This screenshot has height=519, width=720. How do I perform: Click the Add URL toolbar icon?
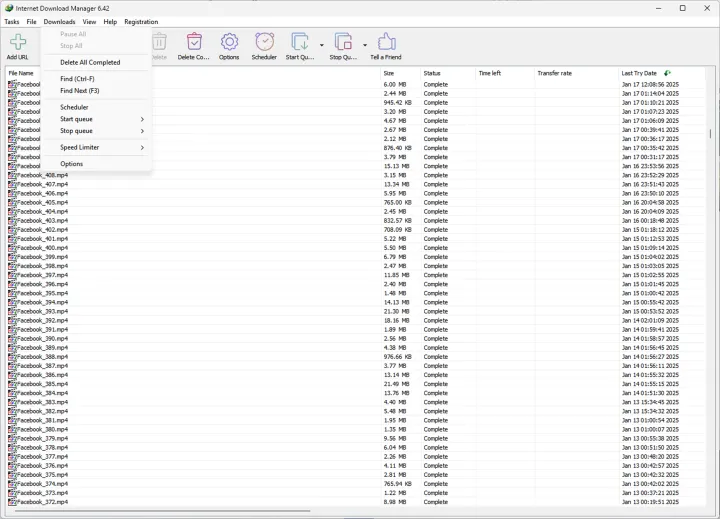[17, 42]
